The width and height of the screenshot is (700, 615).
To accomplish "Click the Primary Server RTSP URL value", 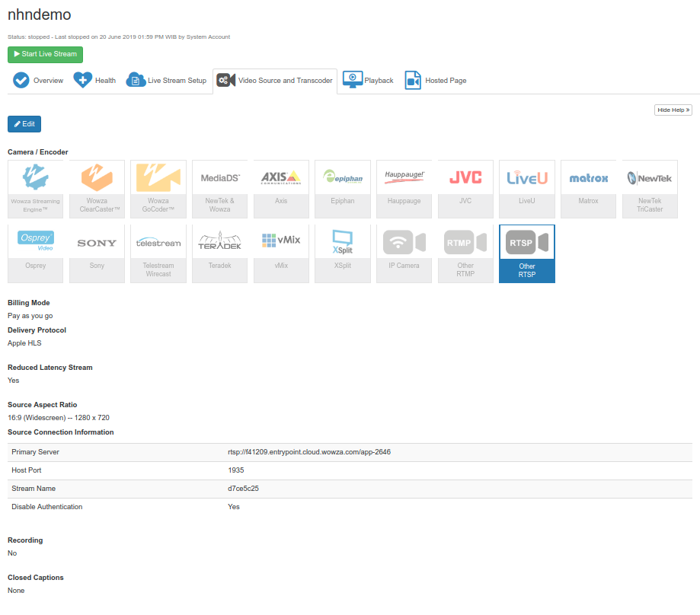I will coord(309,452).
